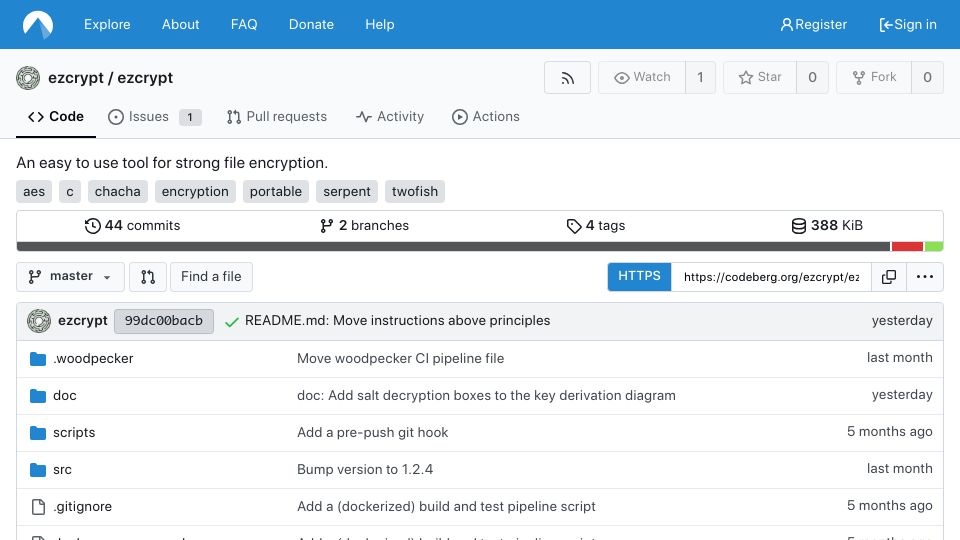Filter by the portable topic tag
Image resolution: width=960 pixels, height=540 pixels.
276,192
